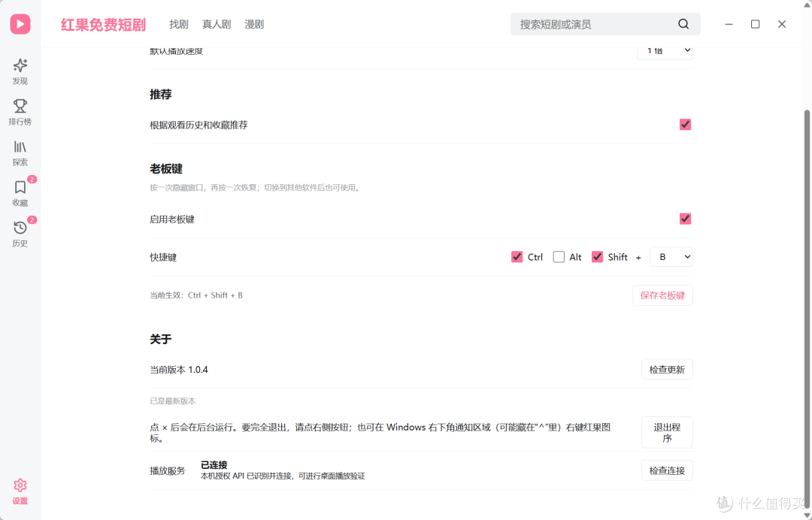Switch to the 漫剧 tab
This screenshot has height=520, width=812.
(x=254, y=24)
